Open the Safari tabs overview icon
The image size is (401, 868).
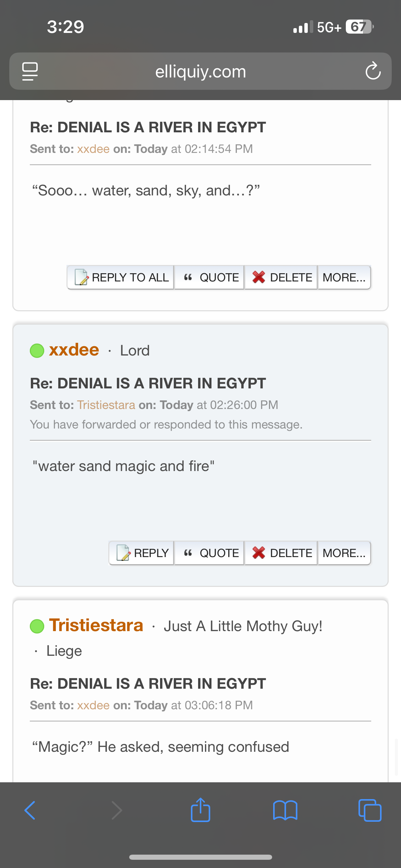pos(370,810)
